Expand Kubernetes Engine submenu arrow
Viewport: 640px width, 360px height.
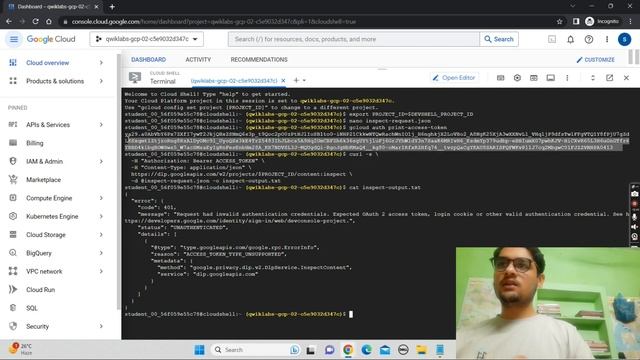click(101, 217)
